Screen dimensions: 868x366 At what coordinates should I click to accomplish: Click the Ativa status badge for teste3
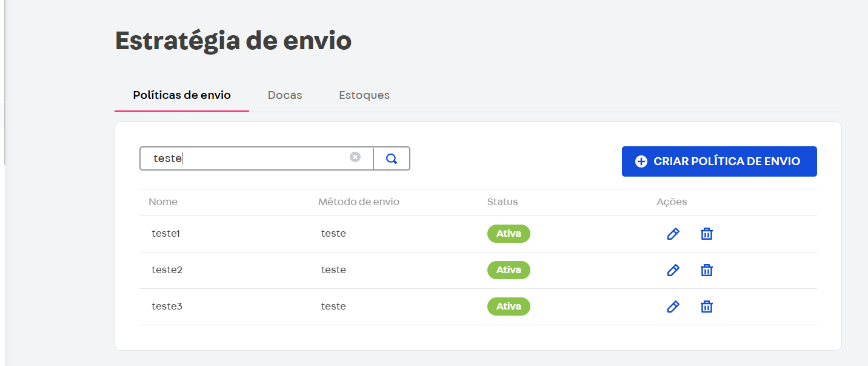pyautogui.click(x=509, y=307)
